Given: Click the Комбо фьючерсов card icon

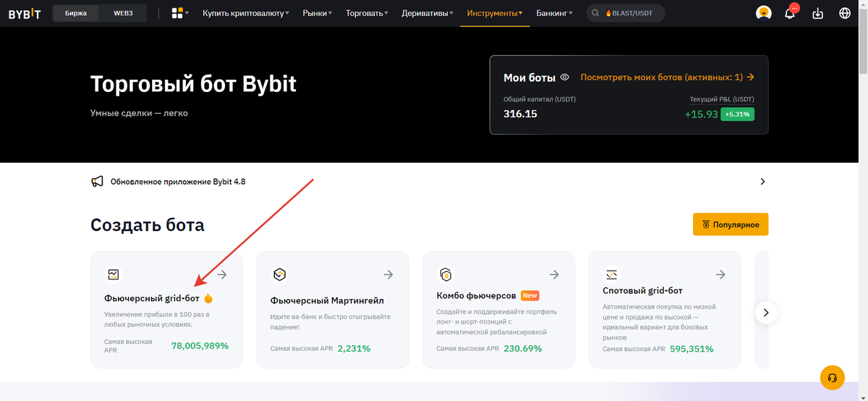Looking at the screenshot, I should (x=446, y=274).
